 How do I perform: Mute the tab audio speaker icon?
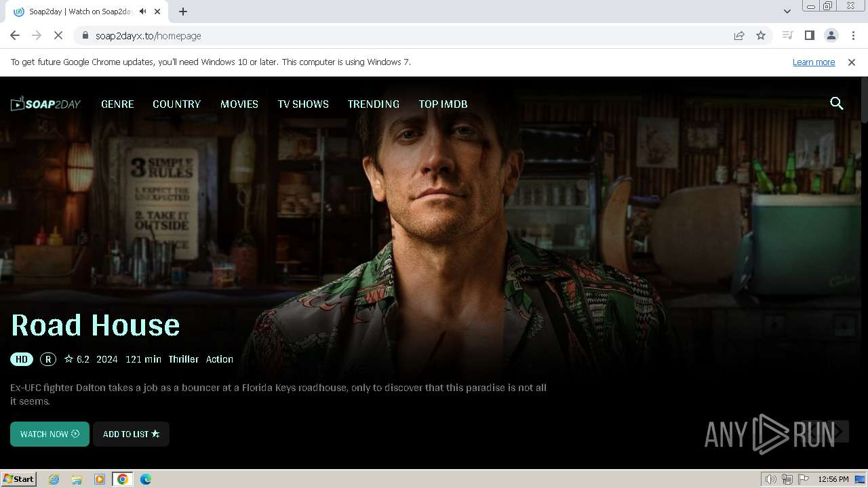(x=142, y=12)
